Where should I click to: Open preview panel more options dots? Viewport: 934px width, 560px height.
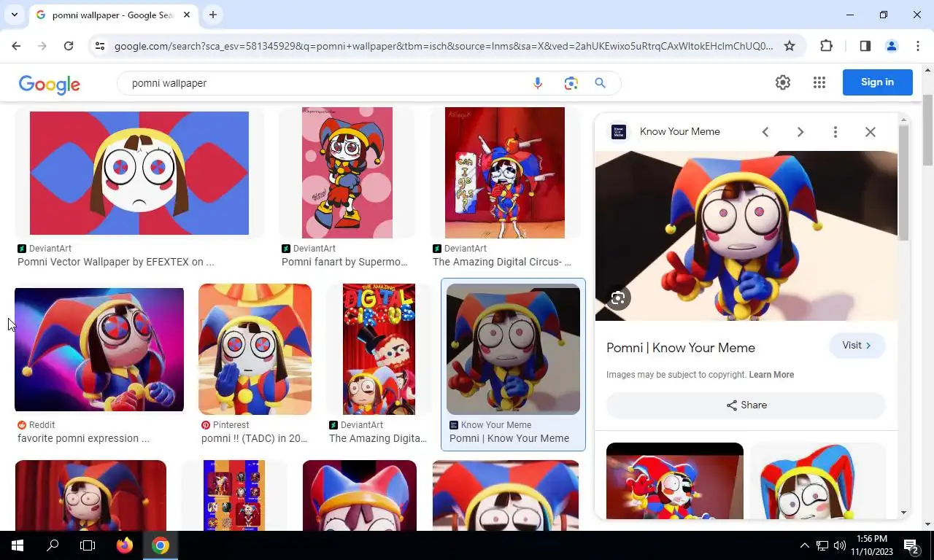[x=835, y=132]
